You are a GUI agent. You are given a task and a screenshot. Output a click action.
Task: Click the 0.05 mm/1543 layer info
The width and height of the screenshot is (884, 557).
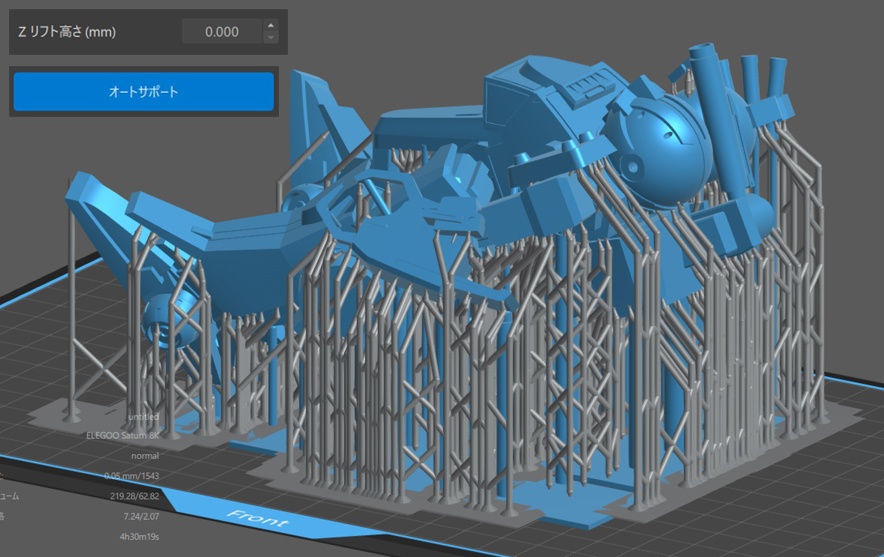132,476
